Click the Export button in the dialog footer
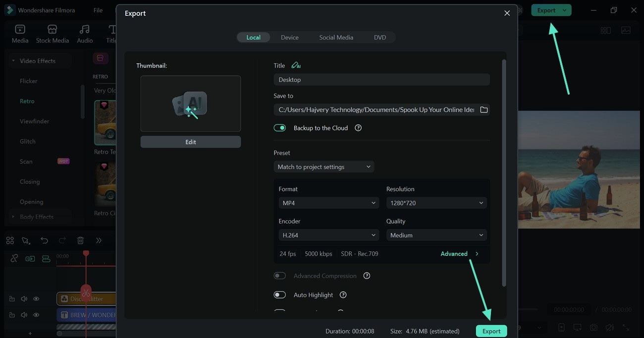The width and height of the screenshot is (644, 338). click(x=491, y=331)
